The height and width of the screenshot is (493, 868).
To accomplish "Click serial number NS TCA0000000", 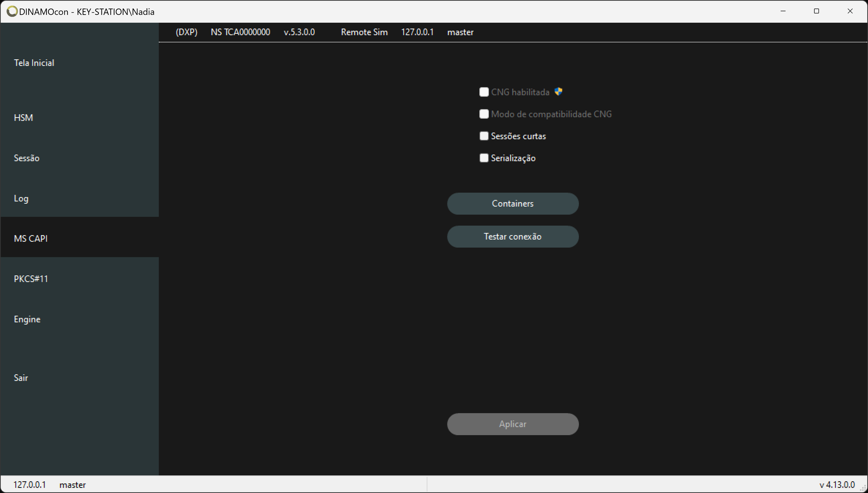I will click(x=240, y=32).
